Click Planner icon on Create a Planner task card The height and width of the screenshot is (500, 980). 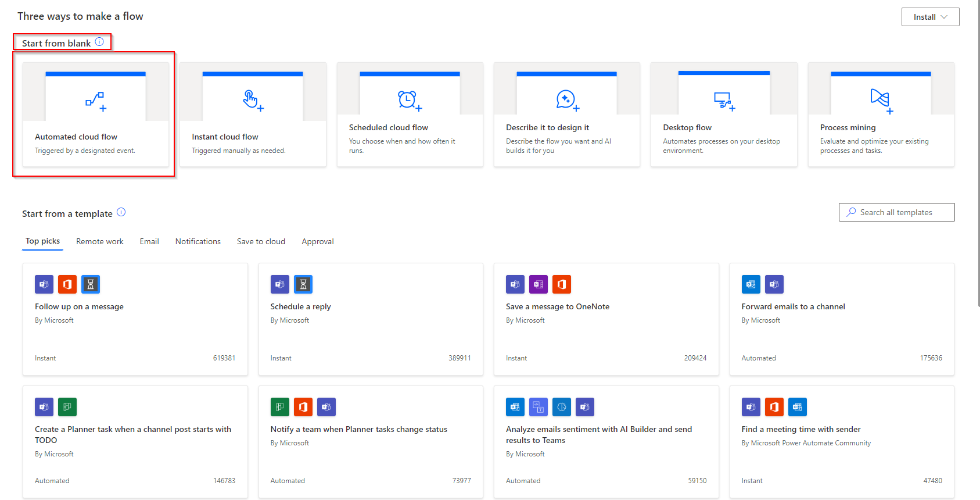(67, 407)
